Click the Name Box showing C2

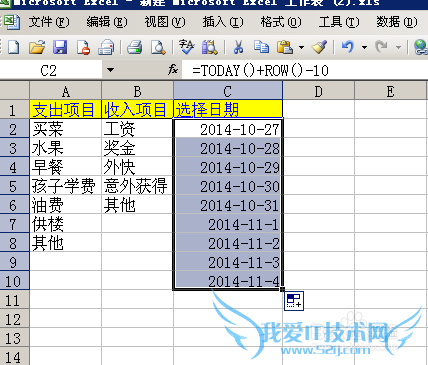(51, 70)
